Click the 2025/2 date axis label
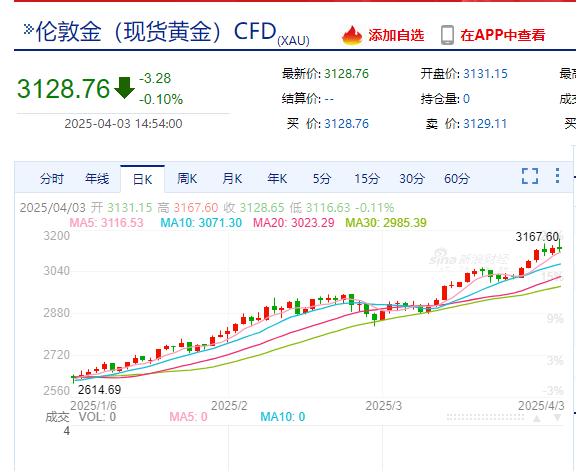 229,406
